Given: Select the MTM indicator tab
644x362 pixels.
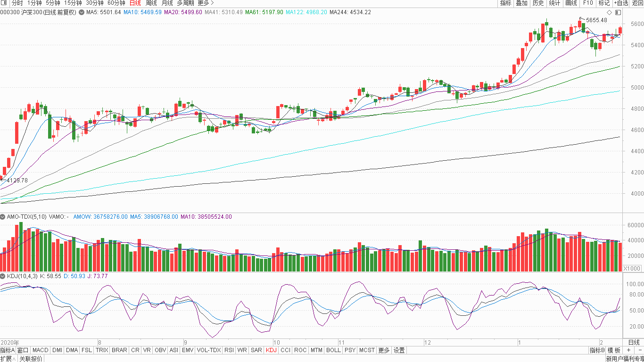Looking at the screenshot, I should pyautogui.click(x=316, y=350).
